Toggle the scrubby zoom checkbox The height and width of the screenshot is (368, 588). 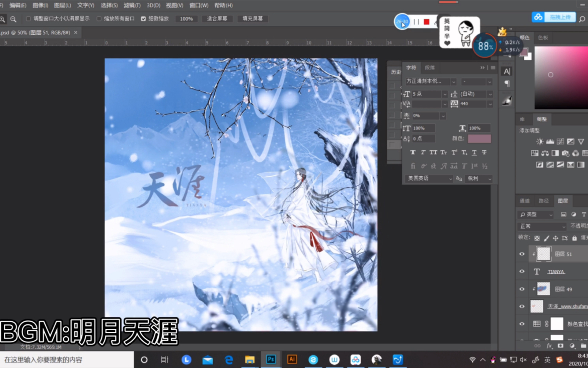click(143, 19)
